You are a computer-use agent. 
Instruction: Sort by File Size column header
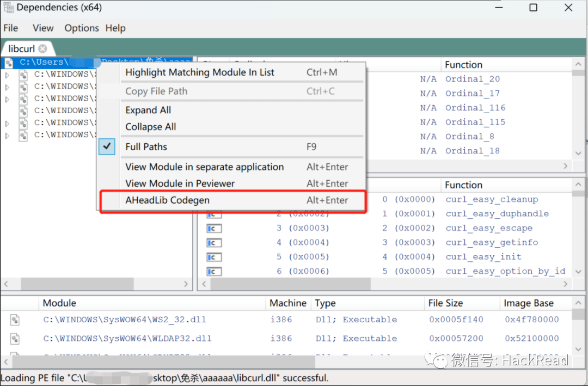[x=445, y=303]
